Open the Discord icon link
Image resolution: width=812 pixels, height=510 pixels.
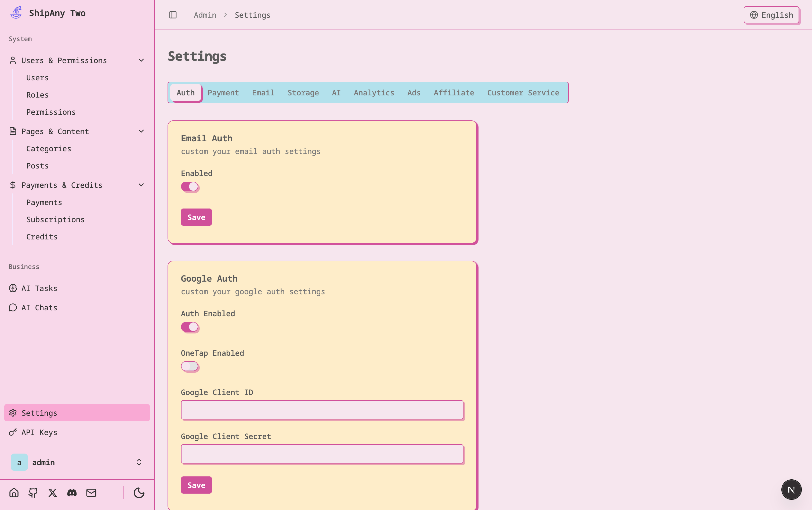[x=72, y=493]
